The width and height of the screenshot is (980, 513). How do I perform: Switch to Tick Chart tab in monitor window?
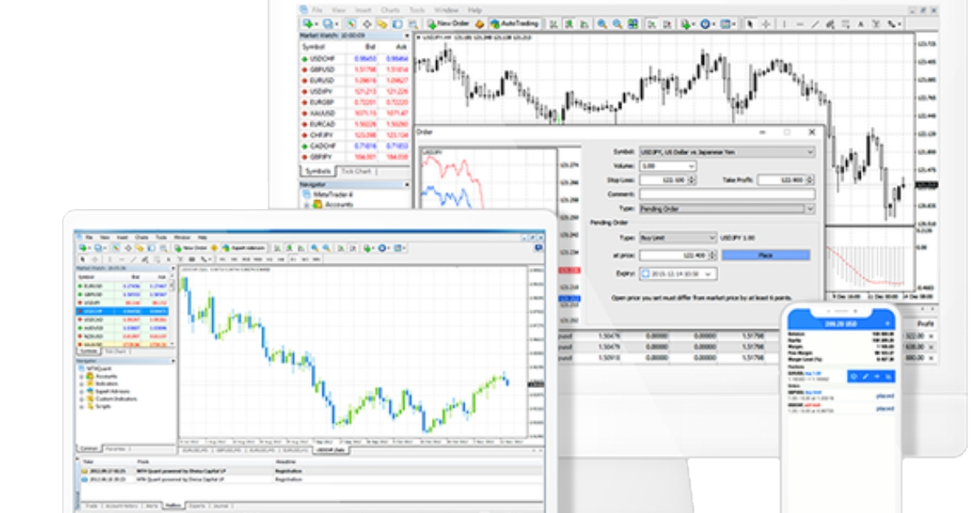(355, 172)
